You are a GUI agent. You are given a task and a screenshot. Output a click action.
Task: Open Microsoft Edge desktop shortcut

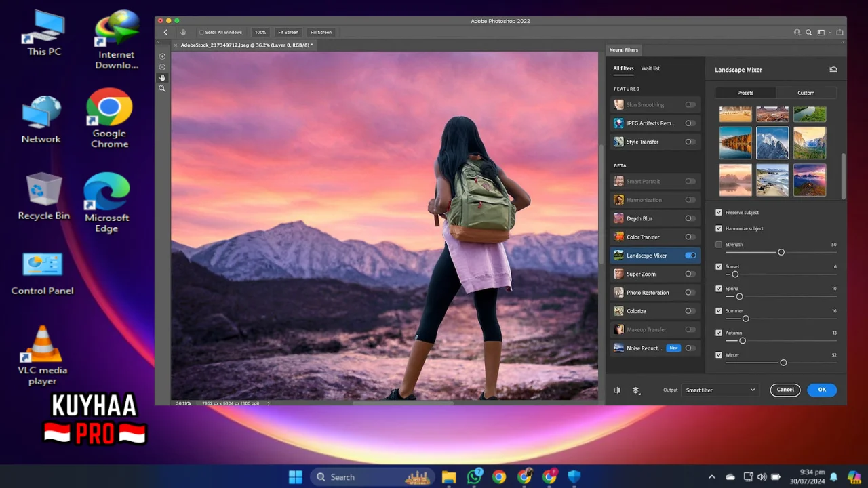106,203
